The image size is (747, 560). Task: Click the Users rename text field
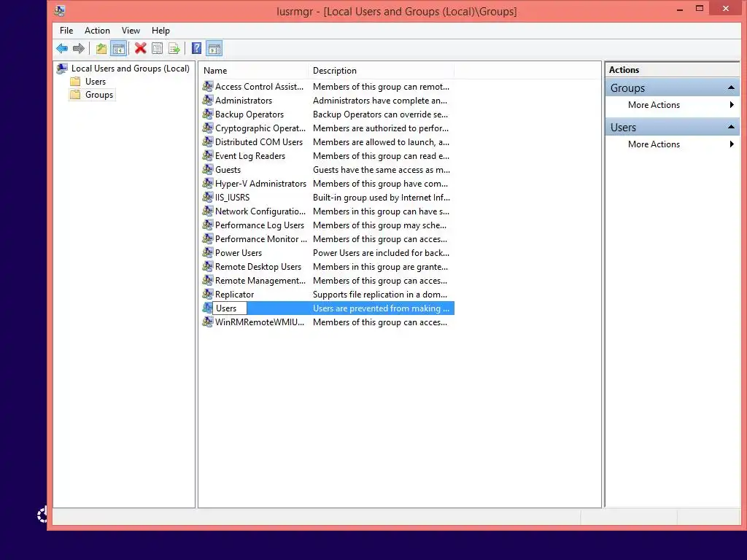point(230,308)
